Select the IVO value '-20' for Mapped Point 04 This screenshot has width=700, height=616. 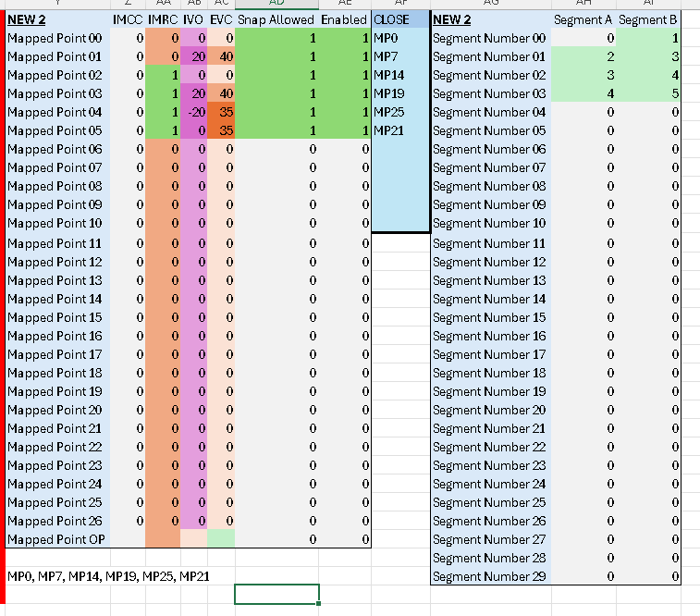(x=194, y=113)
